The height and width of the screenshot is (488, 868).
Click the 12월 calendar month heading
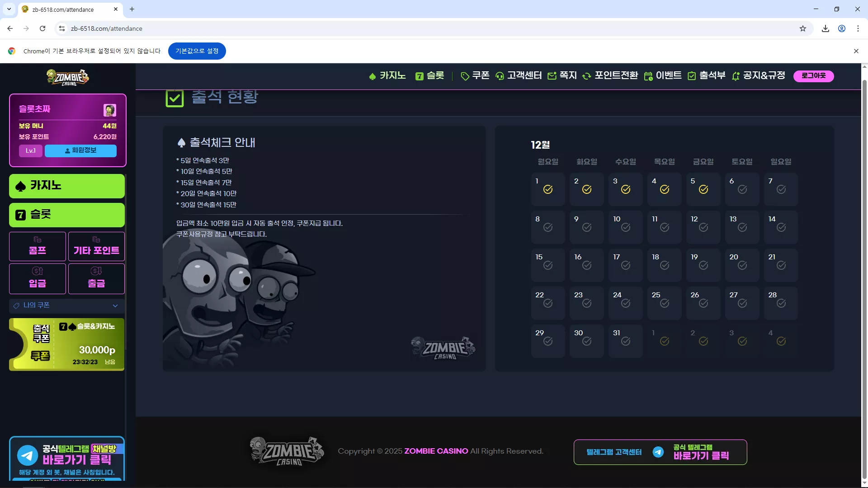point(540,145)
